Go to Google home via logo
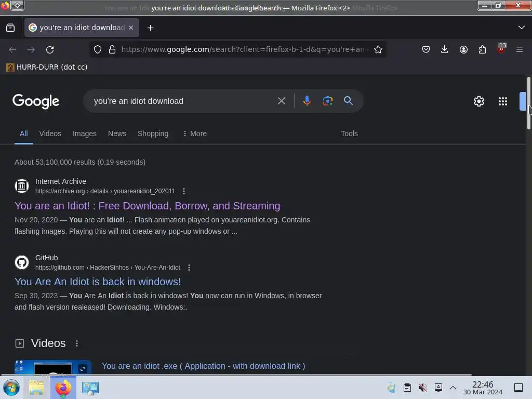The image size is (532, 399). tap(36, 101)
